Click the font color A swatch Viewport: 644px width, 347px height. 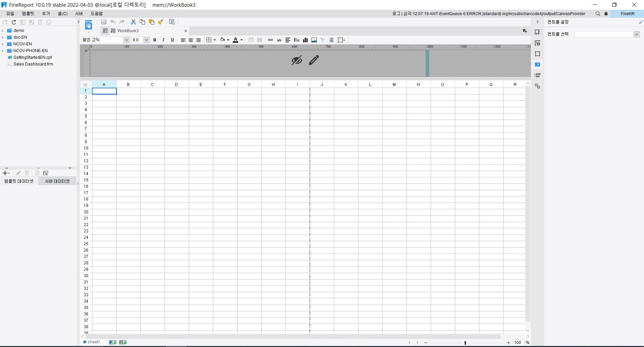[x=236, y=40]
